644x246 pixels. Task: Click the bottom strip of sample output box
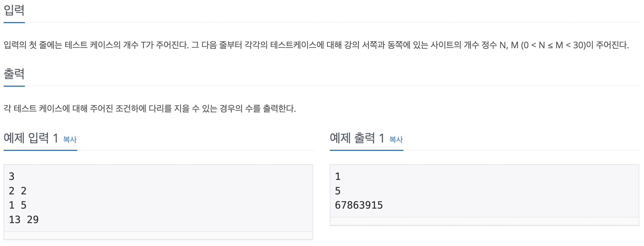pyautogui.click(x=484, y=221)
